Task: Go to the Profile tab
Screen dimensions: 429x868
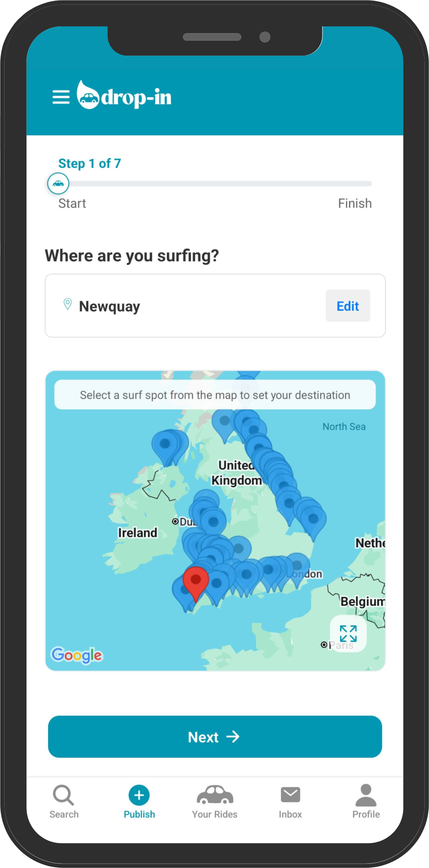Action: click(366, 801)
